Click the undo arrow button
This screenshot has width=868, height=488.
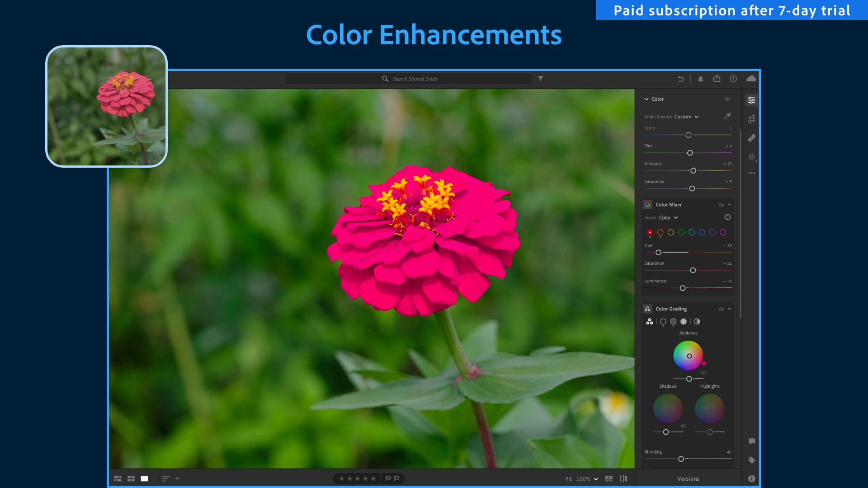(x=681, y=78)
